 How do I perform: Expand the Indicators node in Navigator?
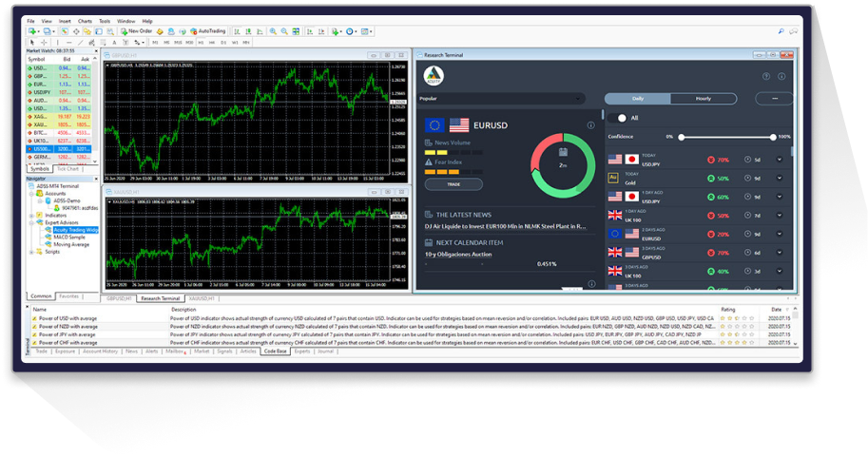(31, 216)
